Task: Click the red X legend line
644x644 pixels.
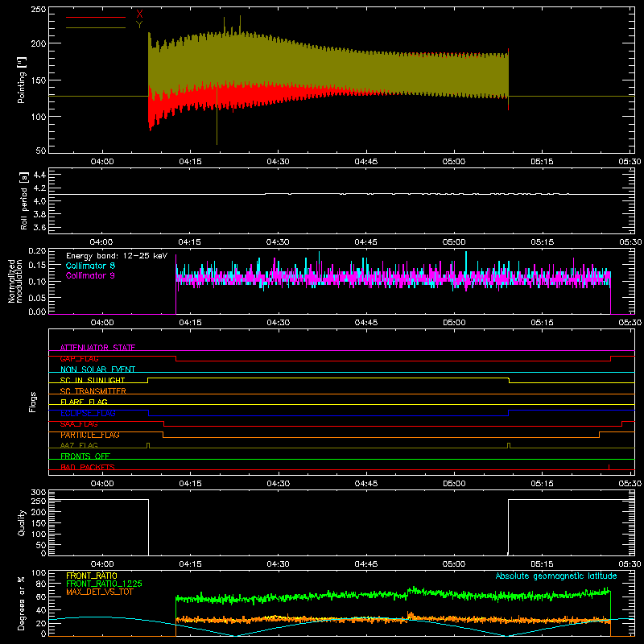Action: click(x=96, y=17)
